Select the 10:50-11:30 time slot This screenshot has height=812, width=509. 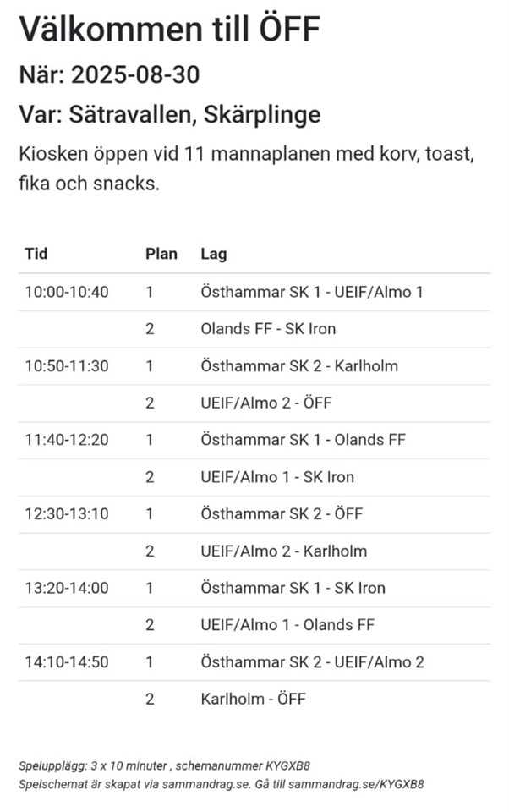coord(67,366)
